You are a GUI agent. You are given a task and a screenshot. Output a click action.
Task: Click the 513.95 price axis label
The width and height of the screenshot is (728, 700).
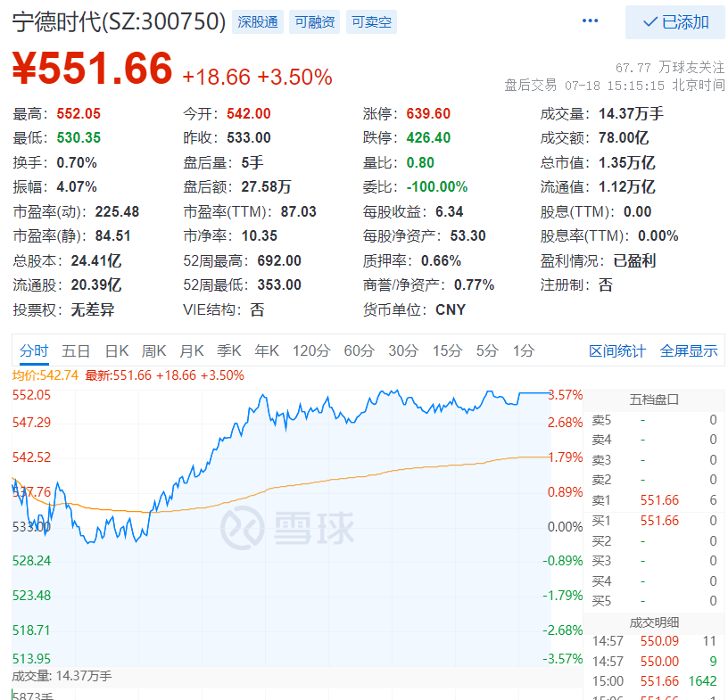click(x=31, y=659)
